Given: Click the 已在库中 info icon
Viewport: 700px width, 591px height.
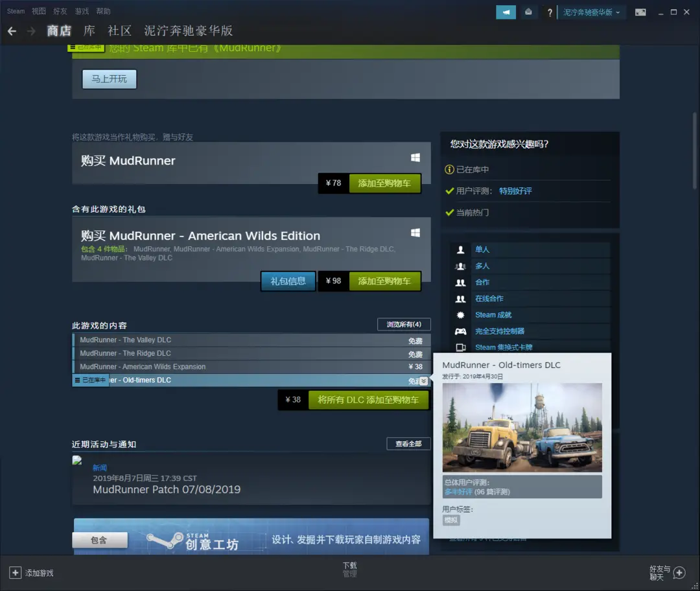Looking at the screenshot, I should point(449,170).
